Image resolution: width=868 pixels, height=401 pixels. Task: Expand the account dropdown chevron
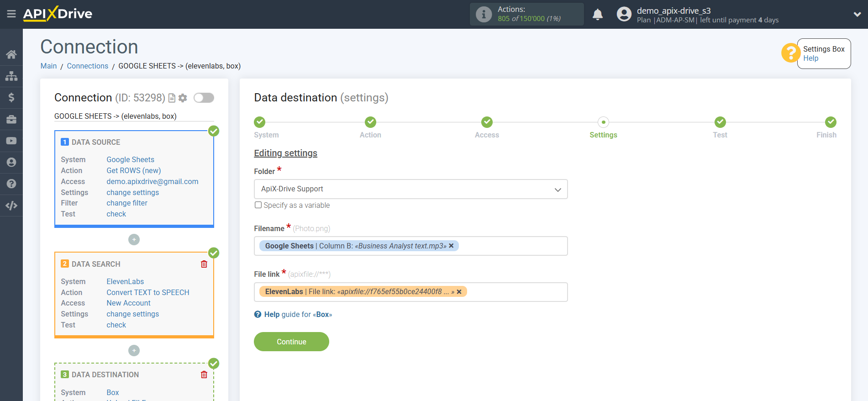point(857,14)
